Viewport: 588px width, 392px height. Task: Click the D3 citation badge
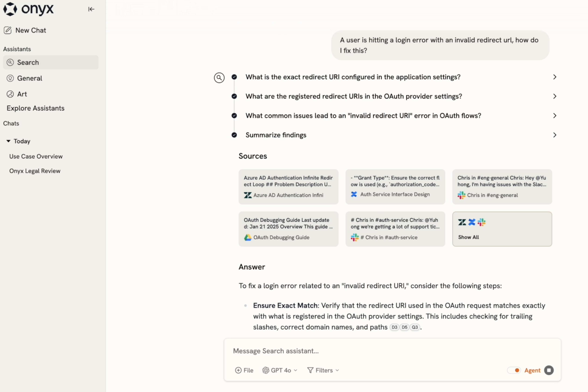tap(394, 327)
